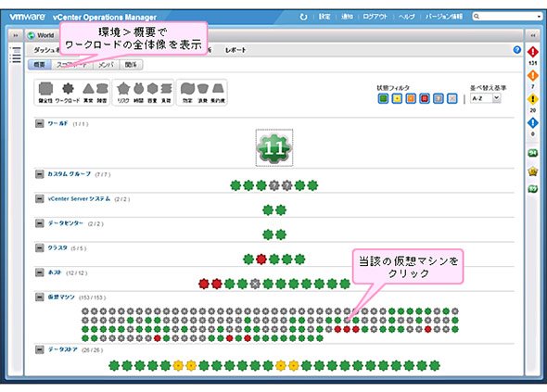
Task: Click the ヘルプ link in header
Action: tap(406, 17)
